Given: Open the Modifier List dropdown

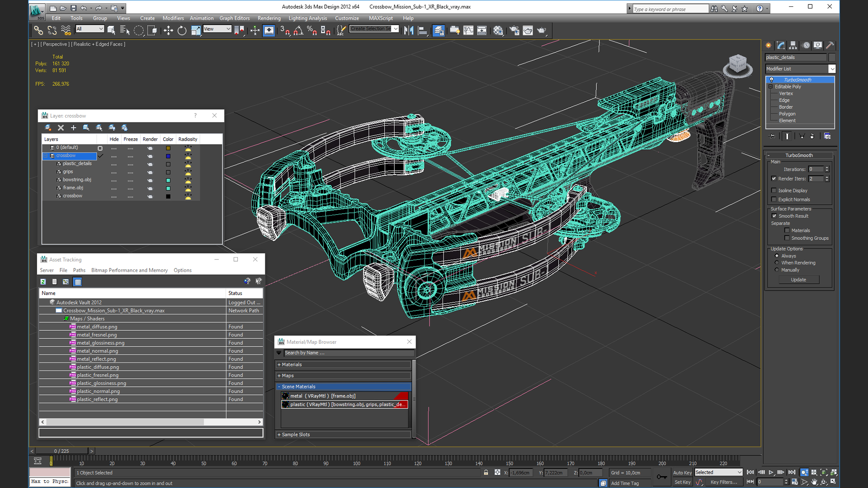Looking at the screenshot, I should click(x=831, y=69).
